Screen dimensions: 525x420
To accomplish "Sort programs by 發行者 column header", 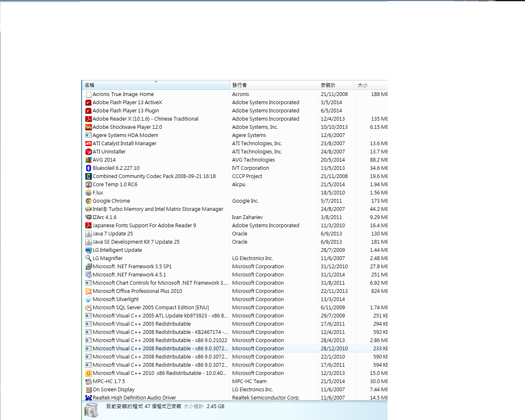I will point(274,85).
